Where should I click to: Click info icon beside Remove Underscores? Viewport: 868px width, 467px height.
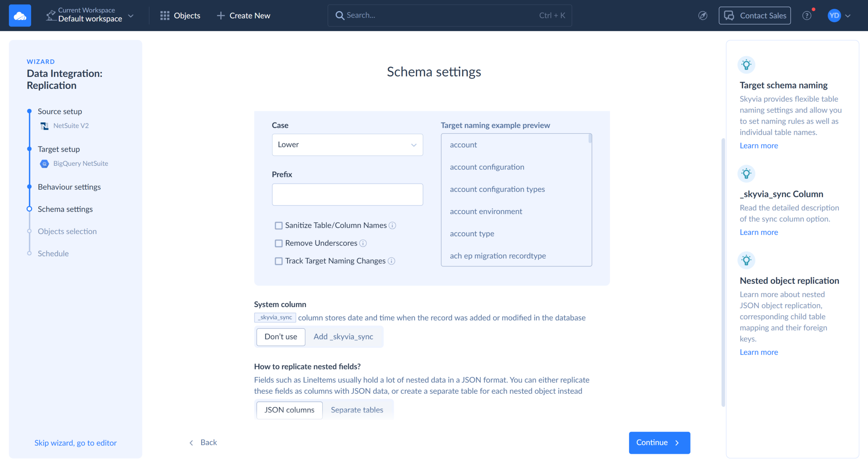(x=363, y=243)
